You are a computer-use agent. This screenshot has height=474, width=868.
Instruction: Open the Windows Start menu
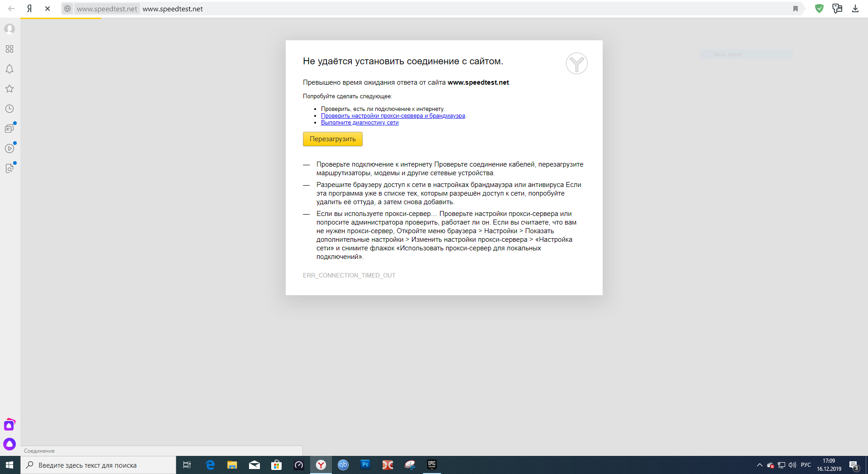tap(10, 465)
